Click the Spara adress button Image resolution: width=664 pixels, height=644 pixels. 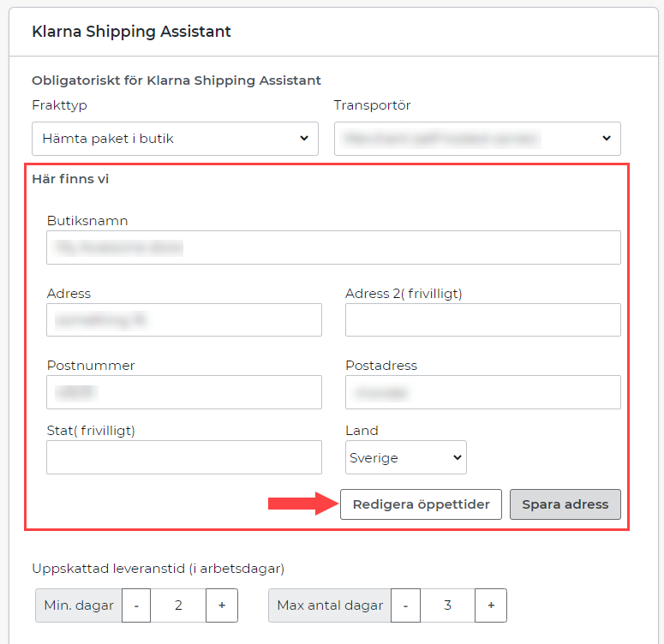pyautogui.click(x=565, y=504)
